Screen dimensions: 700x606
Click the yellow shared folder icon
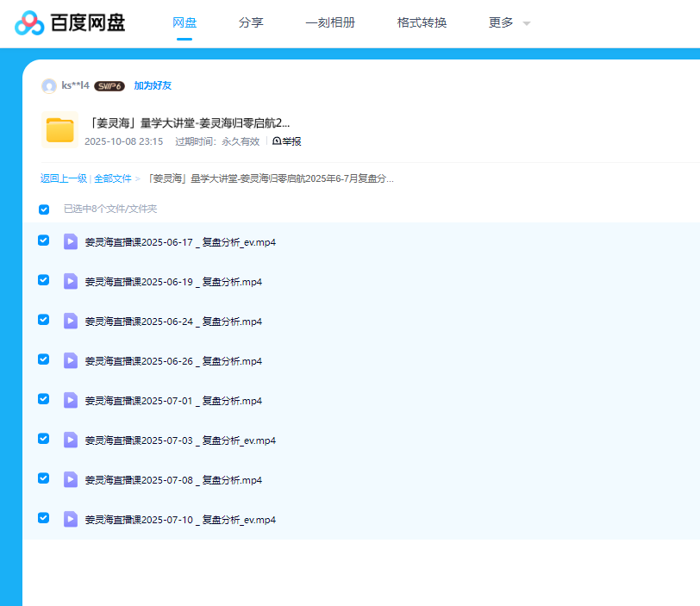click(60, 130)
